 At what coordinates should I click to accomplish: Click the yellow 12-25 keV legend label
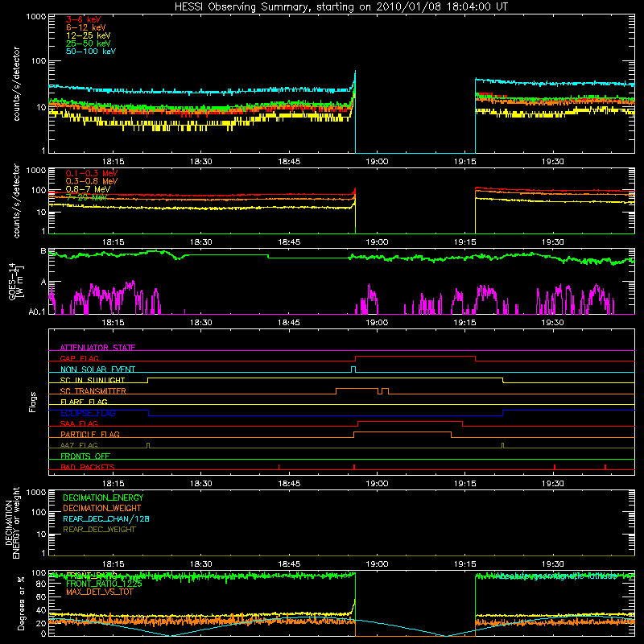pyautogui.click(x=89, y=35)
